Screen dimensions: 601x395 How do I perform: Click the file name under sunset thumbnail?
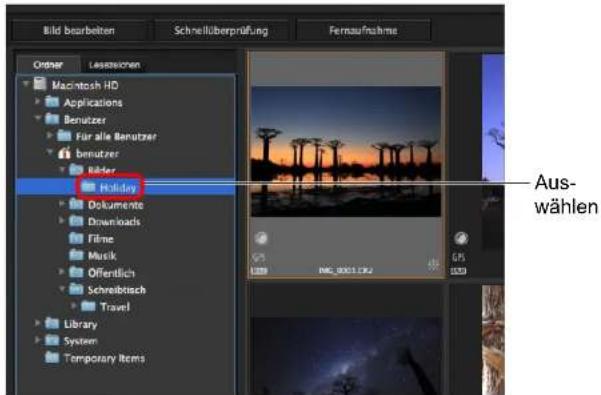coord(345,270)
